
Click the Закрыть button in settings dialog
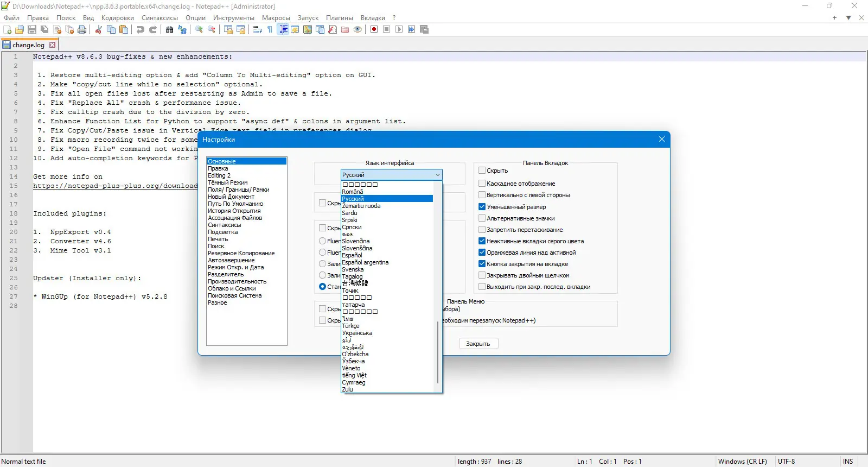(x=478, y=344)
